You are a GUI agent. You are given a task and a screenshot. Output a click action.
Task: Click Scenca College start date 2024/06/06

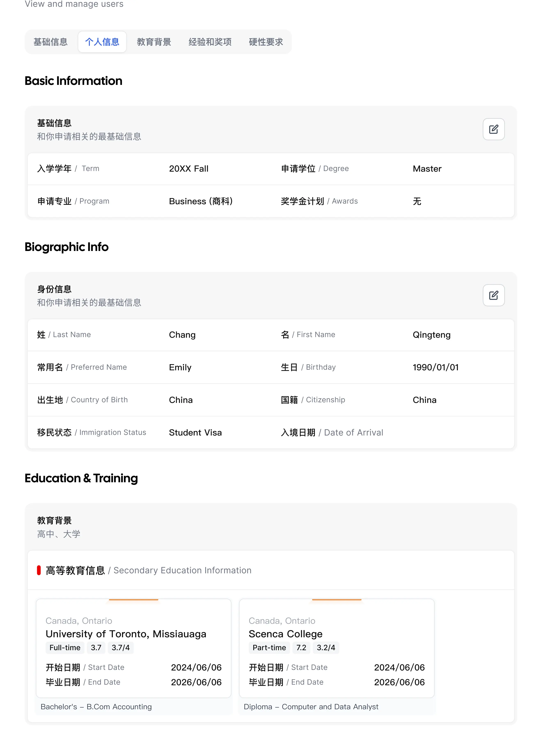399,667
